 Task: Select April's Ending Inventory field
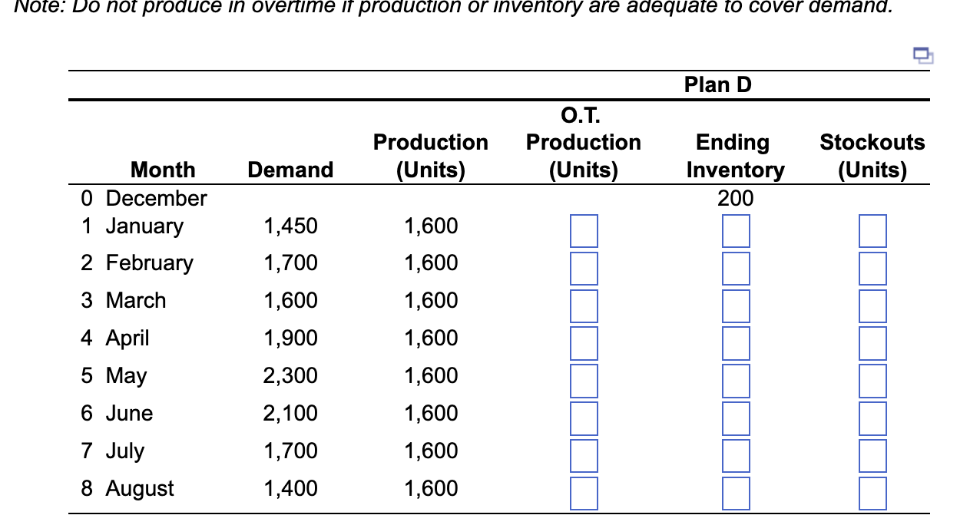pyautogui.click(x=736, y=342)
